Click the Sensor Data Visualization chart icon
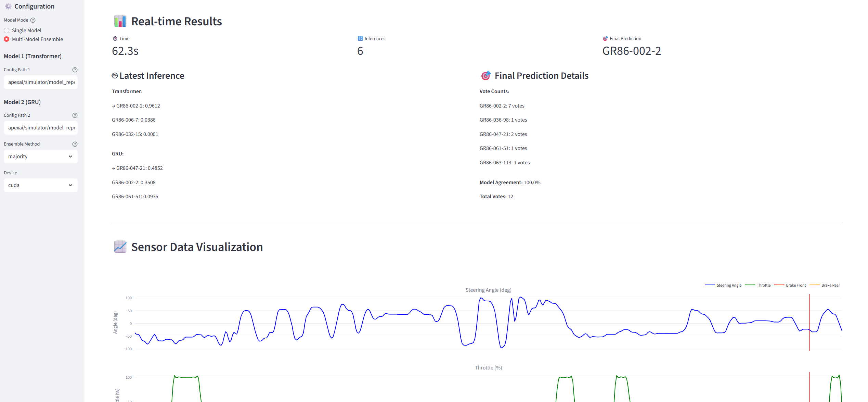Image resolution: width=868 pixels, height=402 pixels. tap(120, 247)
